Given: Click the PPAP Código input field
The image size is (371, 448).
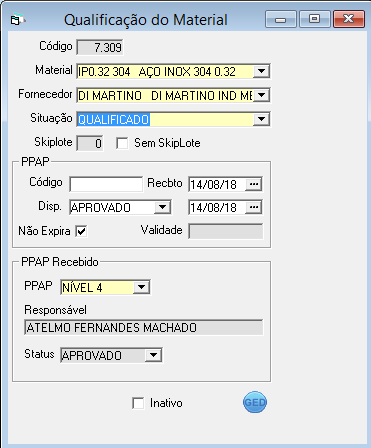Looking at the screenshot, I should click(x=106, y=184).
